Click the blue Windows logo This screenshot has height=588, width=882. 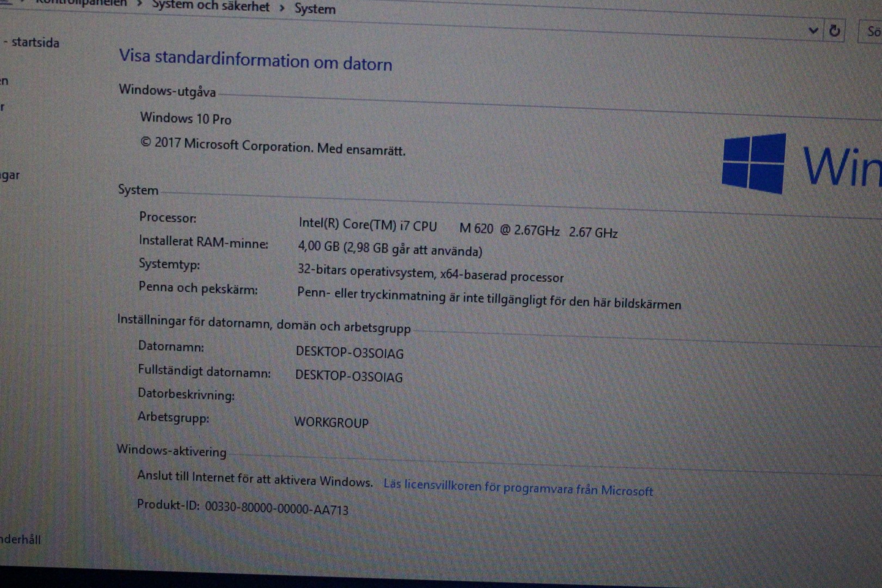click(x=754, y=163)
